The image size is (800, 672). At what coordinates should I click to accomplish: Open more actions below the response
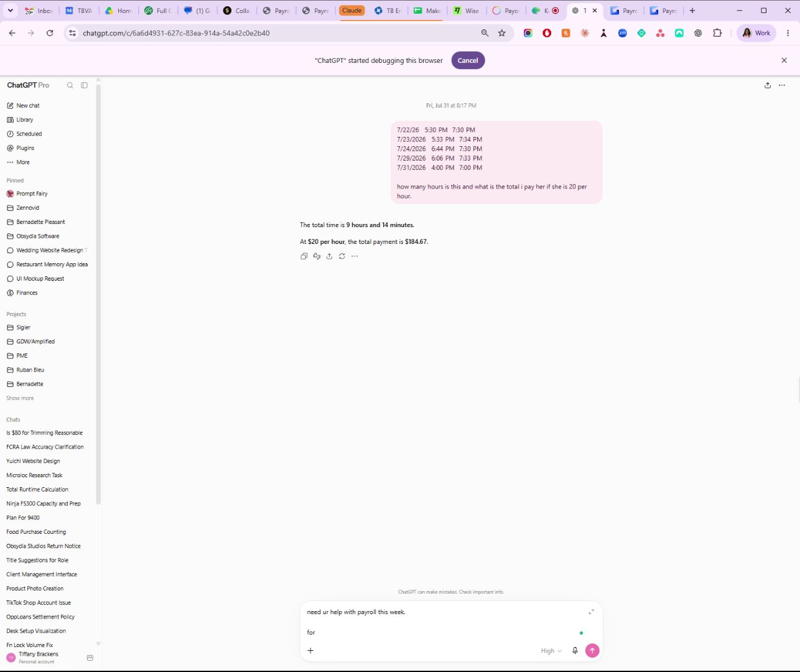355,256
